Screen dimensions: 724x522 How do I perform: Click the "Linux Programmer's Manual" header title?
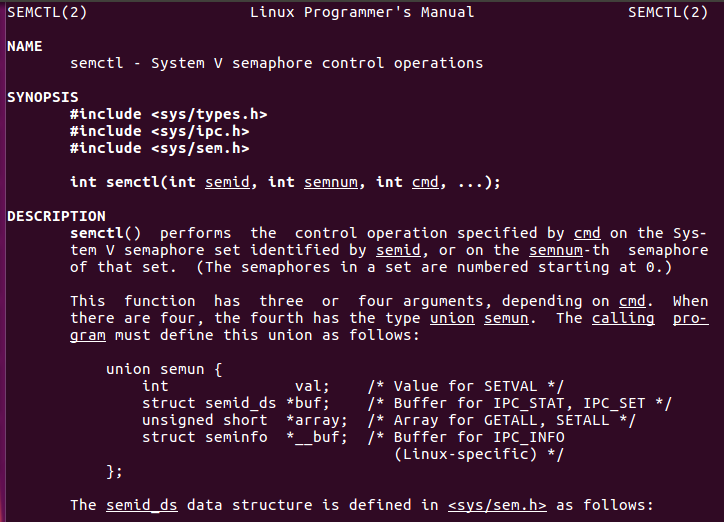point(362,12)
